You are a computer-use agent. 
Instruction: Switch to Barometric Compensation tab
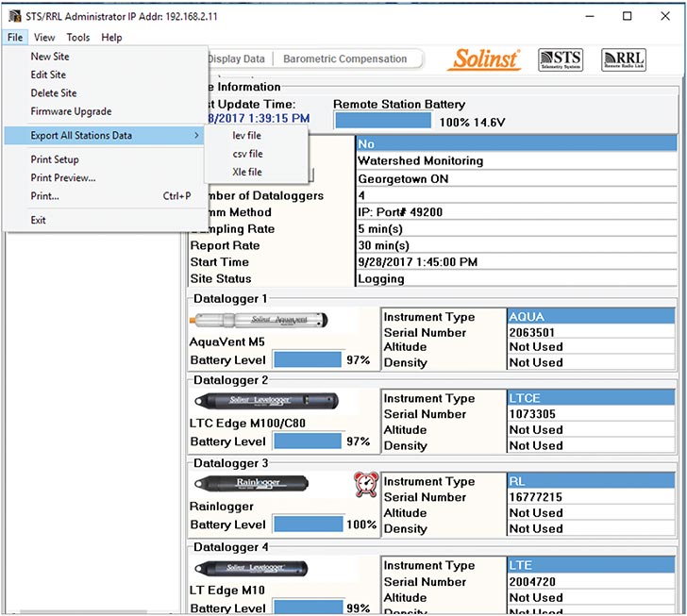(344, 58)
